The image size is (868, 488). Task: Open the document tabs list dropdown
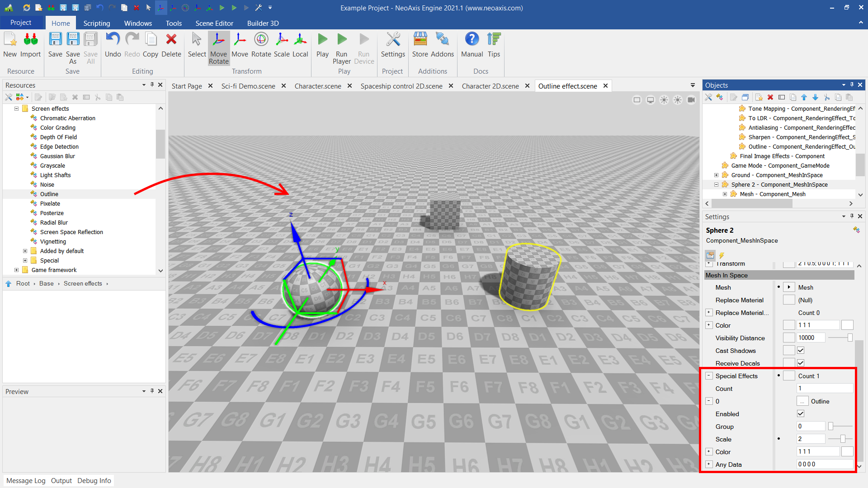693,85
